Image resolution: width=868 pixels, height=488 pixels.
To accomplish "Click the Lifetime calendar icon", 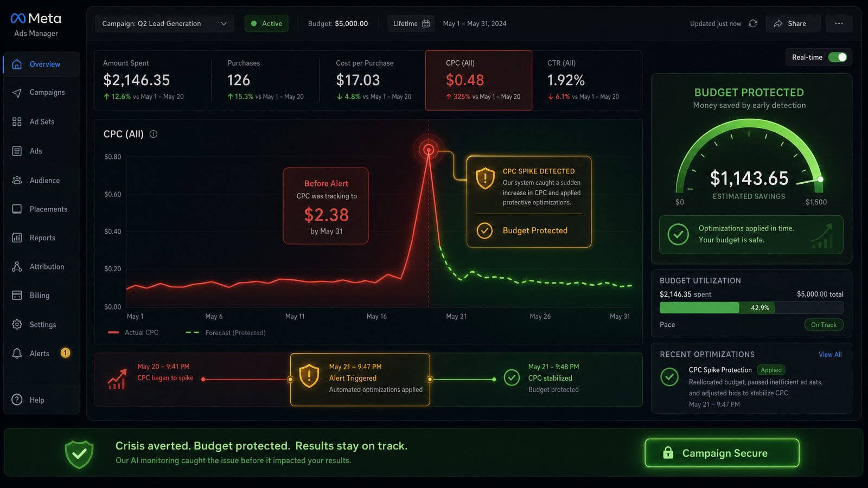I will click(426, 23).
